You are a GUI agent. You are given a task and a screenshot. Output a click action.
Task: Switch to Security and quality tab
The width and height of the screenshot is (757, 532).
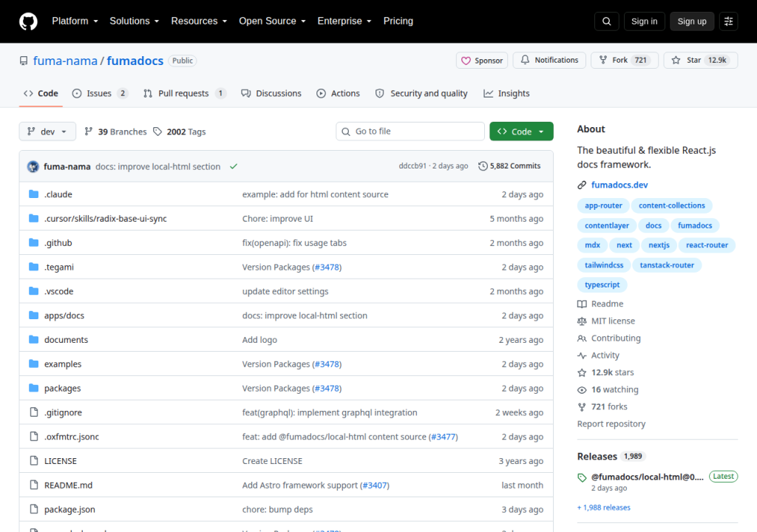(x=421, y=93)
